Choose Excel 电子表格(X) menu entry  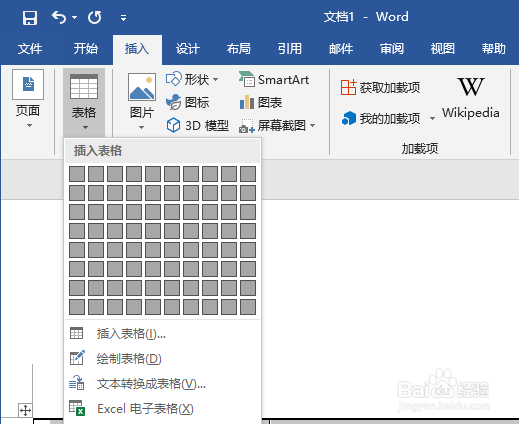click(x=162, y=409)
